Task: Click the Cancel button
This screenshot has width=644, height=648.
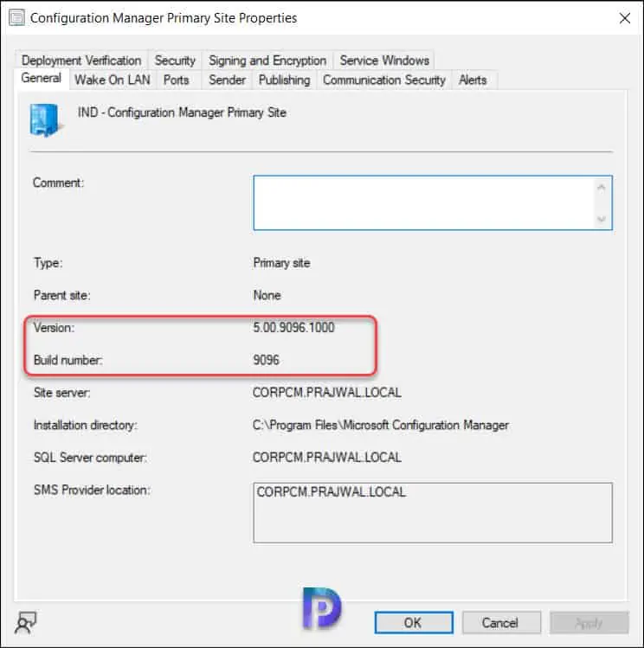Action: [x=501, y=622]
